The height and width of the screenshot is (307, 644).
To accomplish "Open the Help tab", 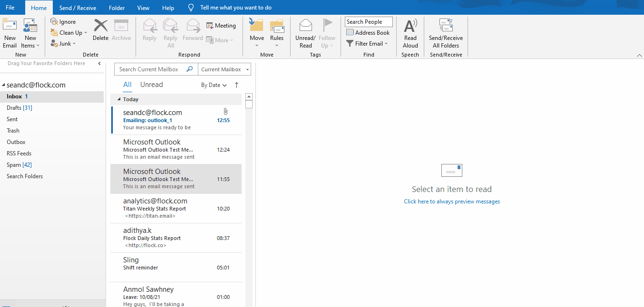I will click(168, 8).
